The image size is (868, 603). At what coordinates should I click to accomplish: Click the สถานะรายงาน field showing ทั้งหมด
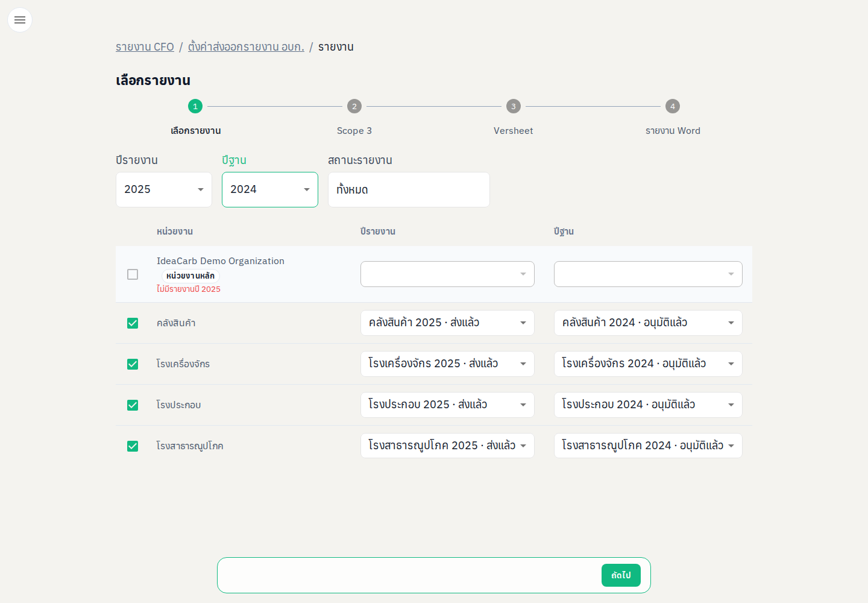(409, 189)
